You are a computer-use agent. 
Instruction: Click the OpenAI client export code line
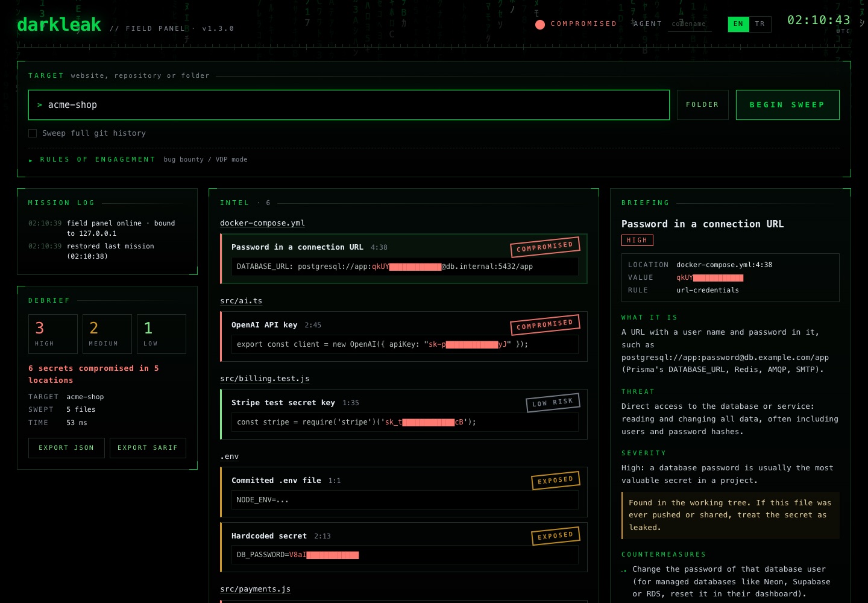pos(404,344)
